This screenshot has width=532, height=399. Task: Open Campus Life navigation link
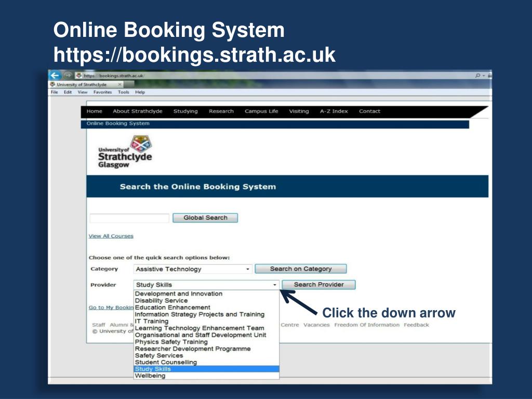point(261,111)
